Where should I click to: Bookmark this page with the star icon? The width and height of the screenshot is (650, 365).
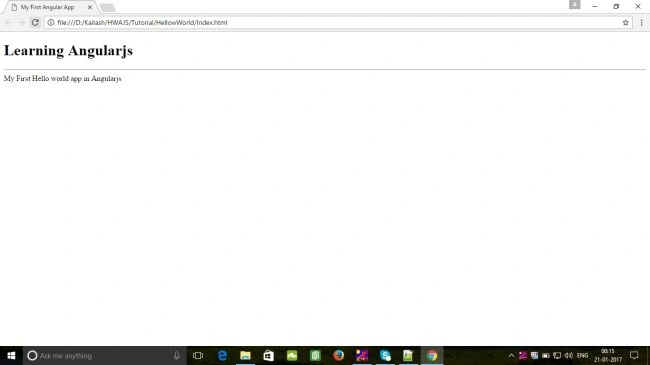click(x=626, y=22)
